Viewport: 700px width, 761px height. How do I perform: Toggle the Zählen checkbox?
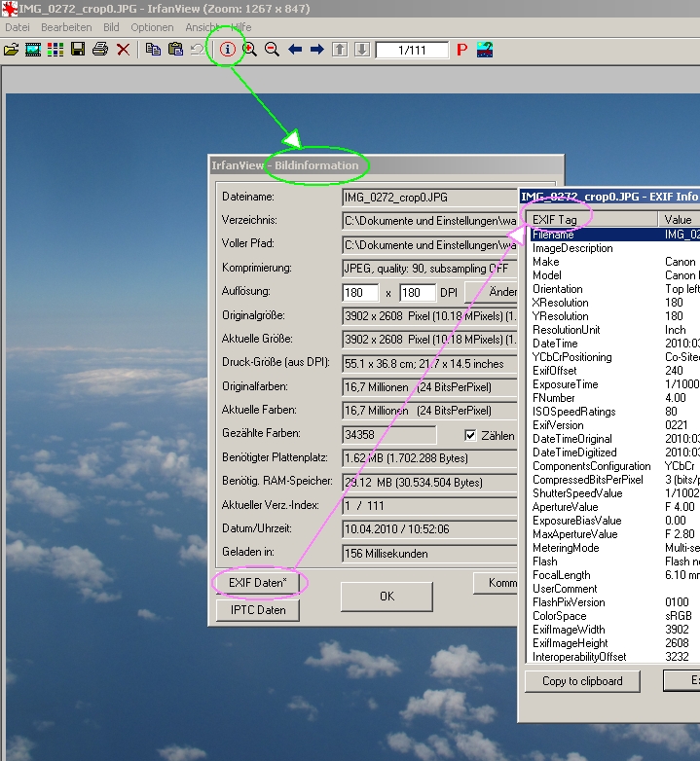[470, 435]
